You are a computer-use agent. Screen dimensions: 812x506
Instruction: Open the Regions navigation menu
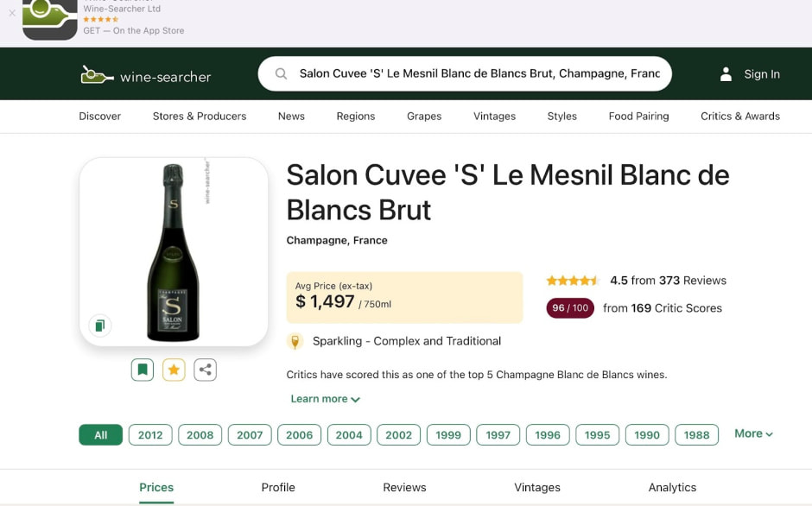[356, 116]
